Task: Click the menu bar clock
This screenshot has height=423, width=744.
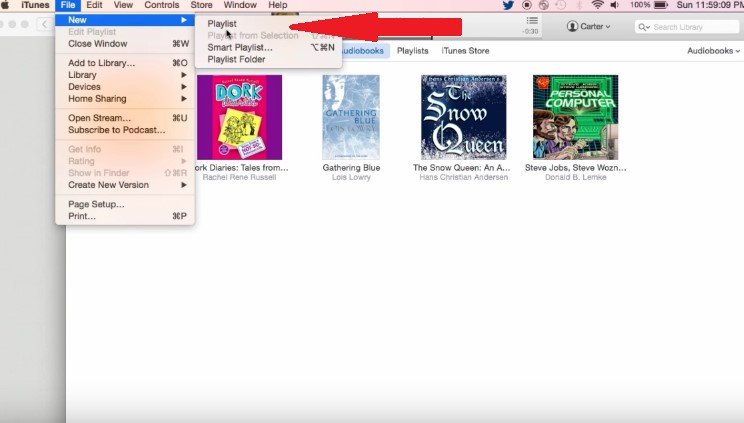Action: 710,5
